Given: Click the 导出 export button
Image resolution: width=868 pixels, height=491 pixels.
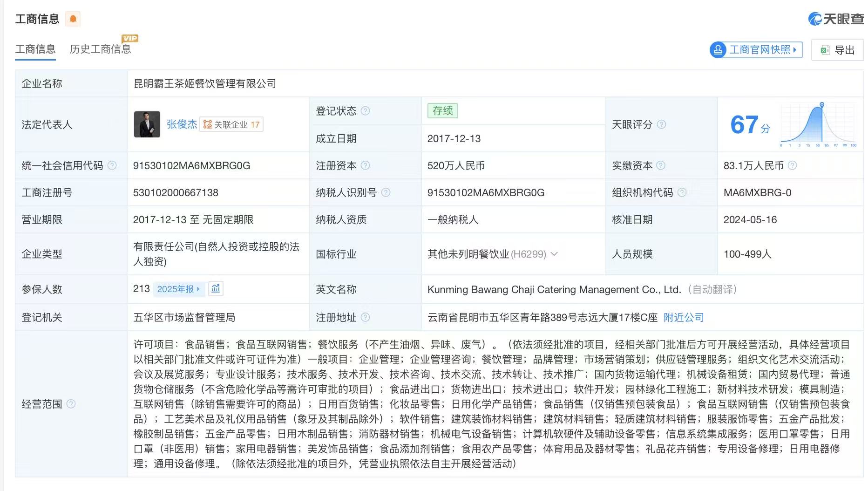Looking at the screenshot, I should (837, 50).
